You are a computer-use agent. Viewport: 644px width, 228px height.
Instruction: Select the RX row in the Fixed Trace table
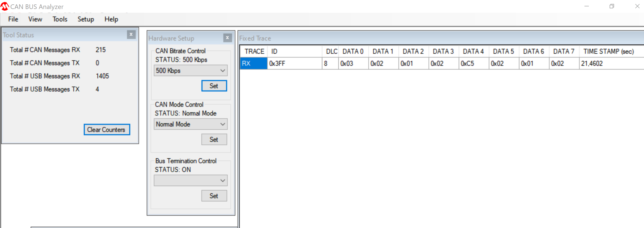click(x=253, y=63)
